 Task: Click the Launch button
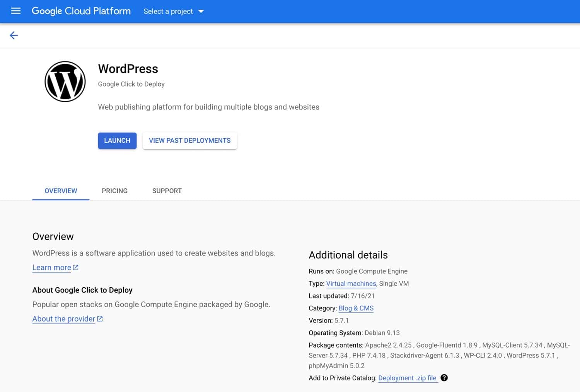[x=117, y=140]
